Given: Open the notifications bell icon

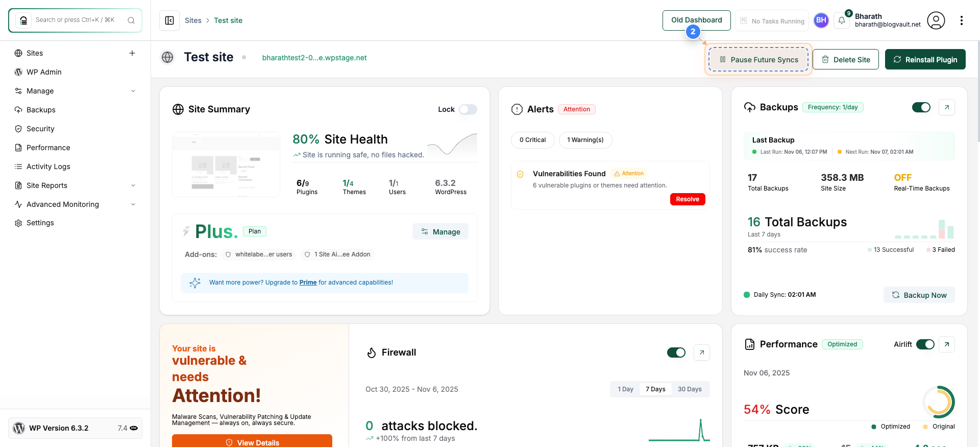Looking at the screenshot, I should coord(842,20).
